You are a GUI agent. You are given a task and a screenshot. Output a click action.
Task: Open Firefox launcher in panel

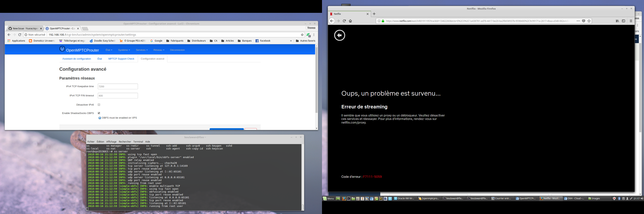click(344, 199)
